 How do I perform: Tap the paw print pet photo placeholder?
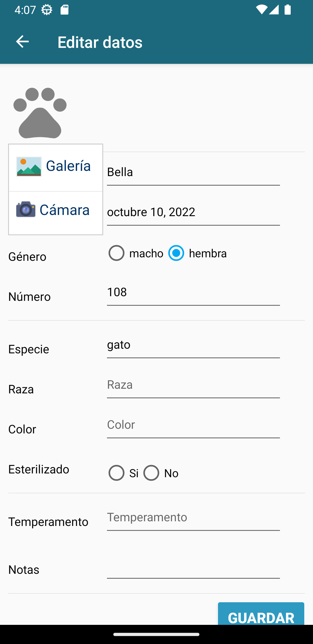40,113
